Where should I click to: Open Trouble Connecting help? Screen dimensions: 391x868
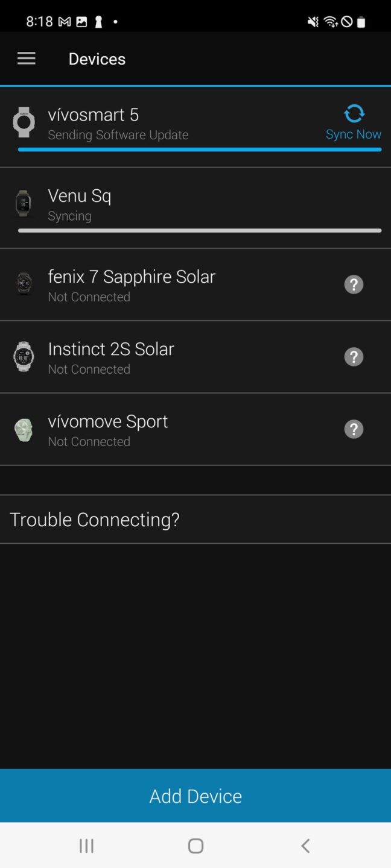[95, 519]
